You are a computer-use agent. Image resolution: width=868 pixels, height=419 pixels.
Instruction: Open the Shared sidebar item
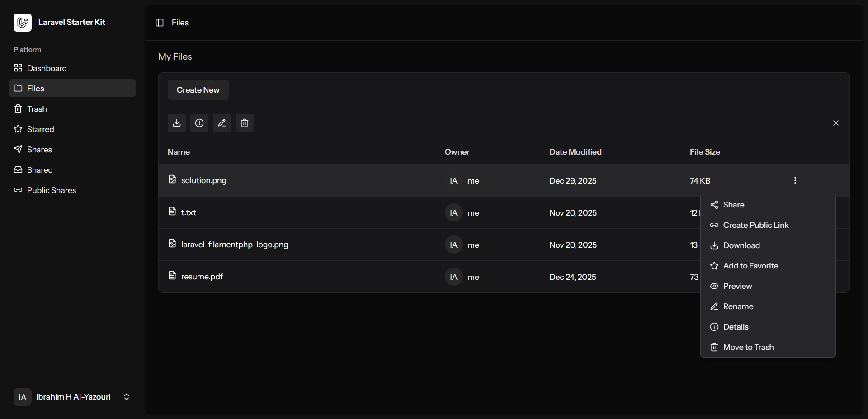point(72,169)
